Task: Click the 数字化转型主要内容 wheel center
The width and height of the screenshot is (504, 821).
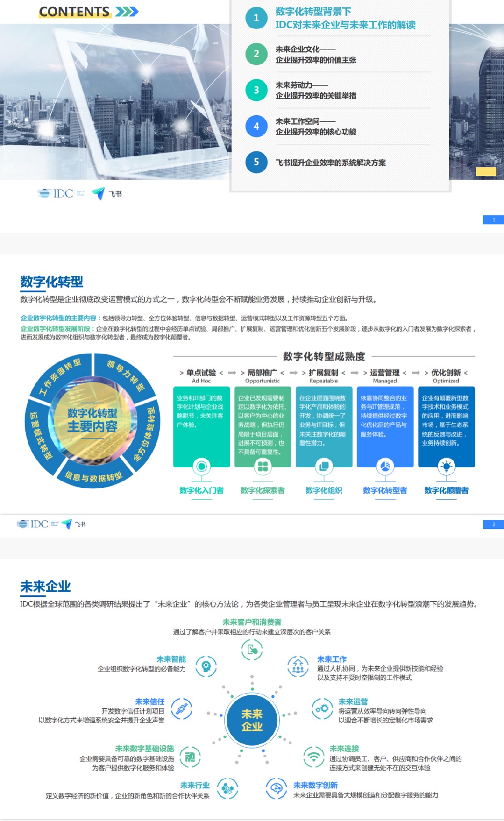Action: coord(92,420)
